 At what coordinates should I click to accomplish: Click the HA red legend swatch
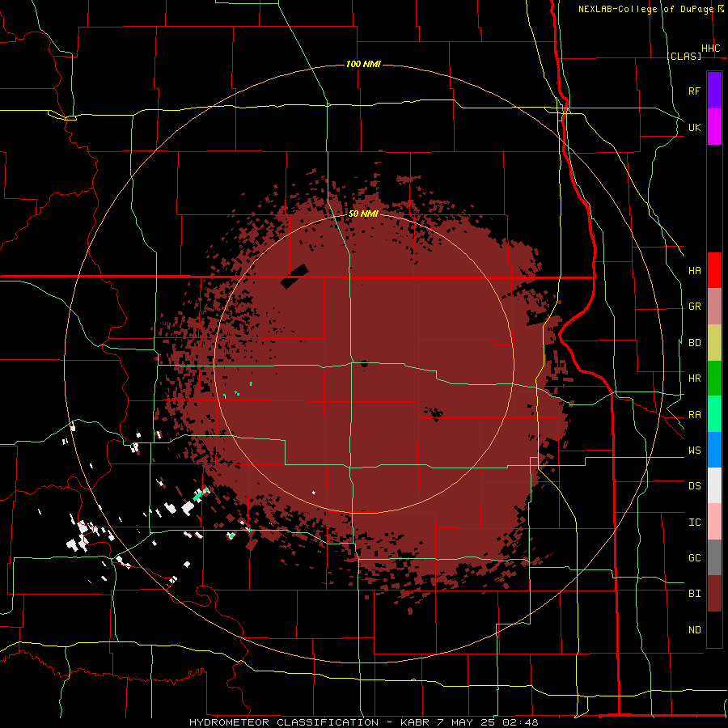714,270
